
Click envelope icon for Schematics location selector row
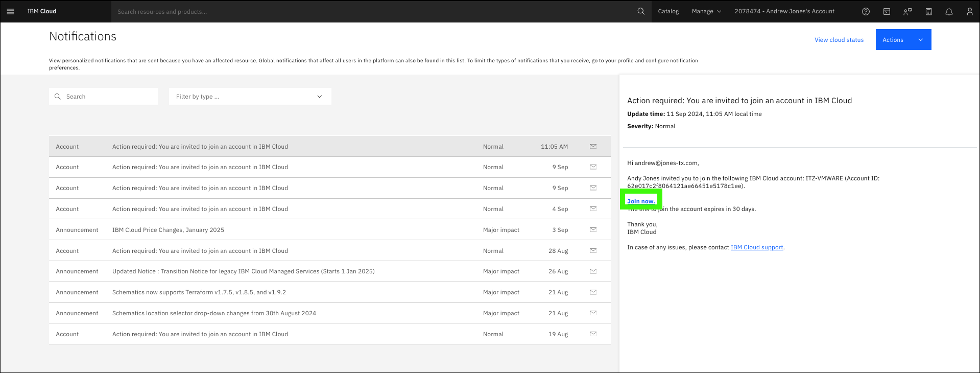[x=593, y=313]
